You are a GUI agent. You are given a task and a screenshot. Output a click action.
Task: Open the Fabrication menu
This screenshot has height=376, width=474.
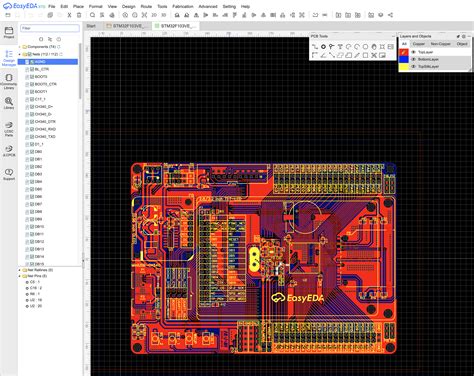point(183,6)
